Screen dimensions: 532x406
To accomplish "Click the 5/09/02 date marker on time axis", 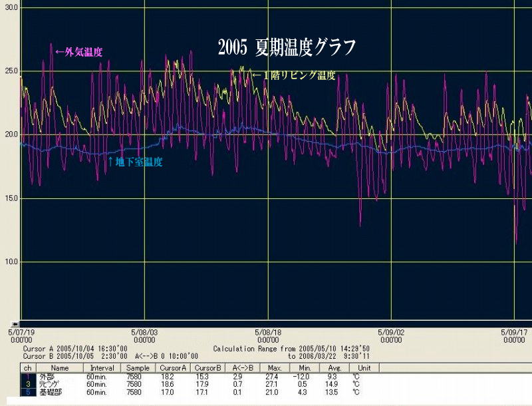I will 390,331.
